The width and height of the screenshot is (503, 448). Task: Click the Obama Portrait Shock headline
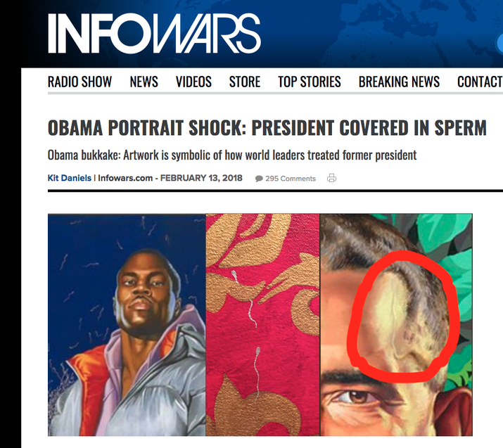pos(267,127)
